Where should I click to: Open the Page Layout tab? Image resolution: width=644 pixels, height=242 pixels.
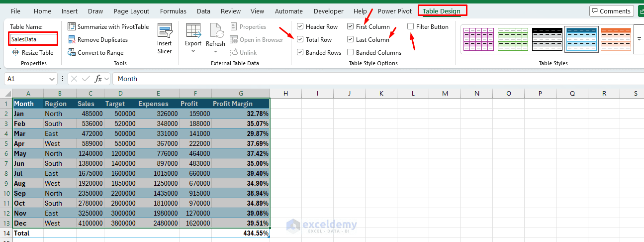(131, 11)
